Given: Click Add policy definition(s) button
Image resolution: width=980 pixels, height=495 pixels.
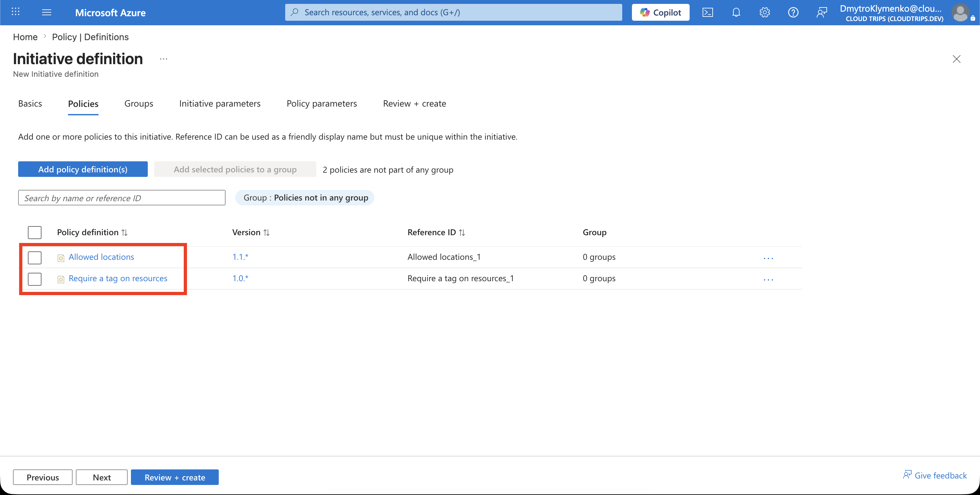Looking at the screenshot, I should (x=83, y=169).
